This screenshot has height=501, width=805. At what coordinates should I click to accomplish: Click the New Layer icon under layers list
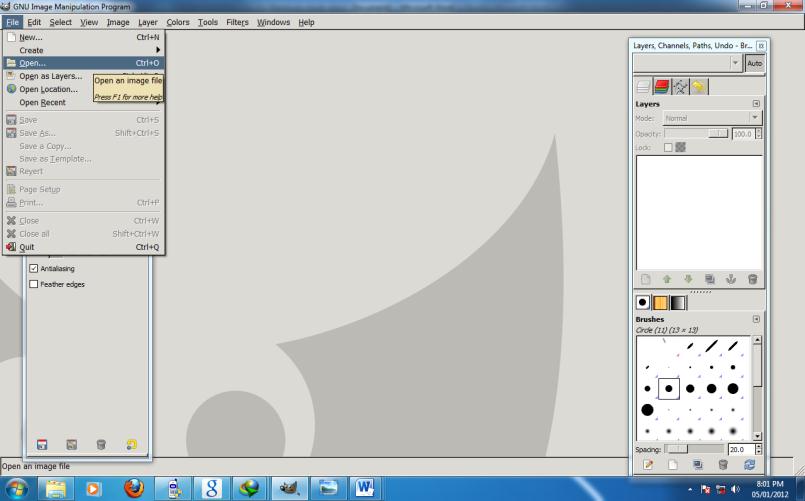[646, 279]
